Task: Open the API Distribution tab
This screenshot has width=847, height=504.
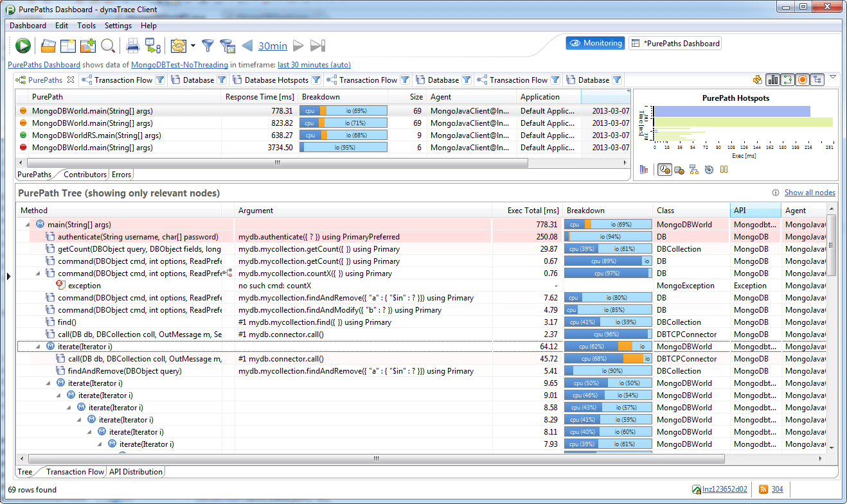Action: click(136, 471)
